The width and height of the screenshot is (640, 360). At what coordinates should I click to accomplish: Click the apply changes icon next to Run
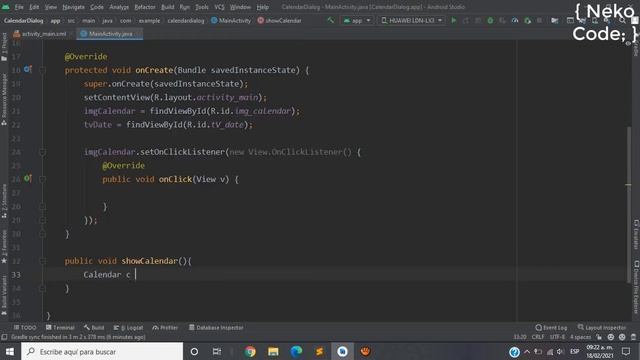(466, 20)
